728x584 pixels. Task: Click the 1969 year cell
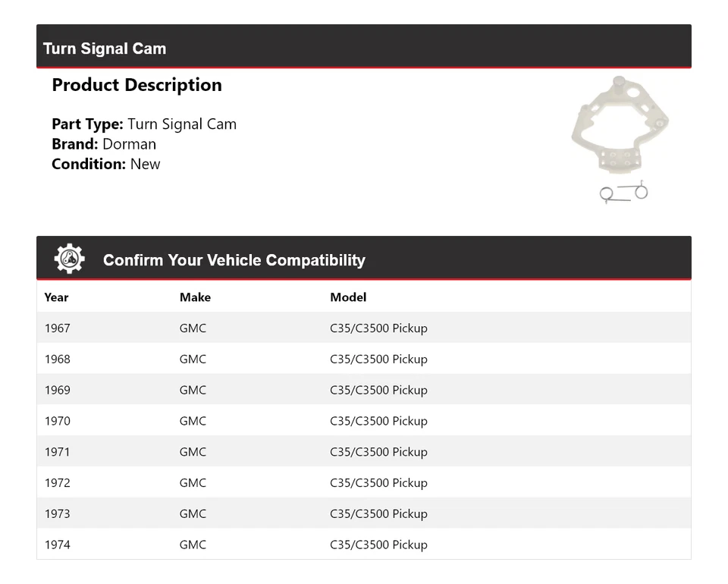click(x=57, y=391)
